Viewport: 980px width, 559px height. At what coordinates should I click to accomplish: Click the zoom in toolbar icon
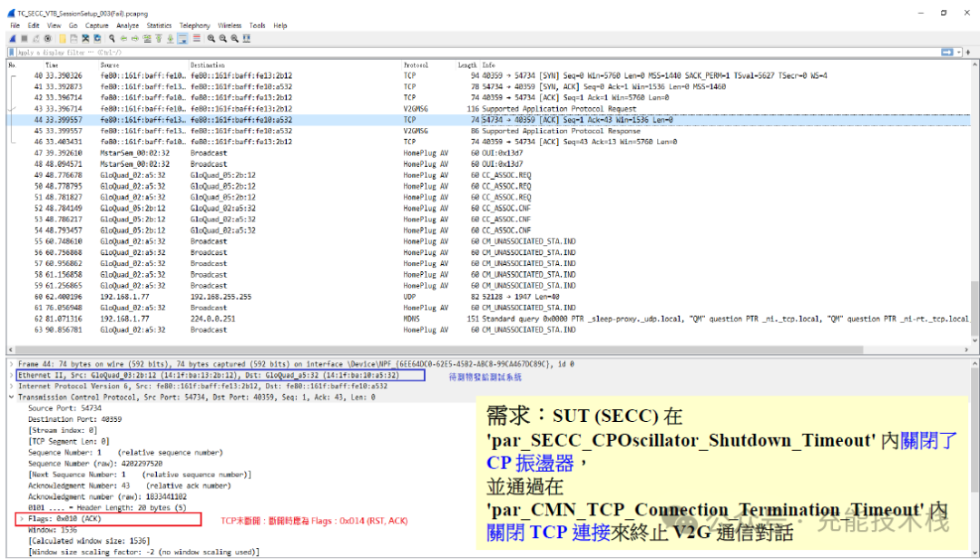pos(211,39)
